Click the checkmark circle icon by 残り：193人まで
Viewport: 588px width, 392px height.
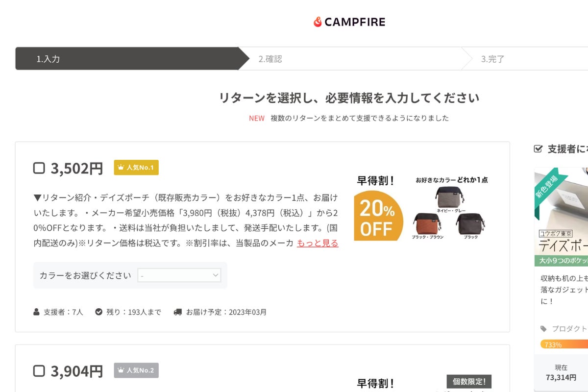coord(99,312)
